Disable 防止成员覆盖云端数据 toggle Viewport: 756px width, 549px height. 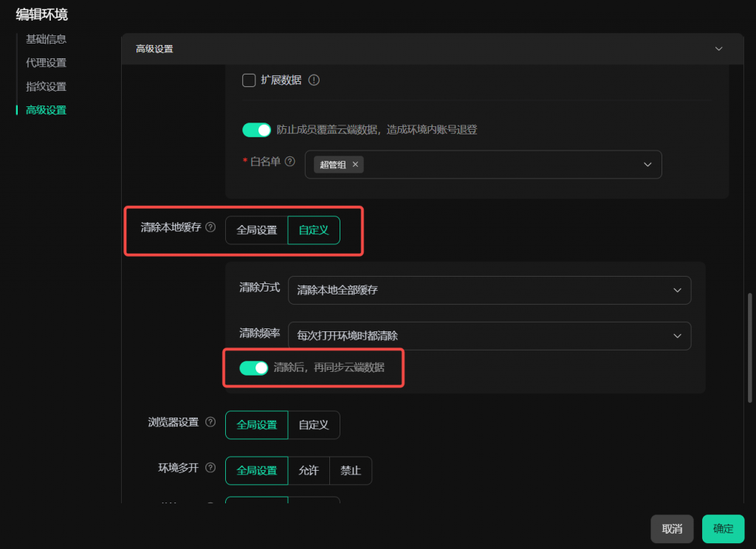(x=257, y=130)
